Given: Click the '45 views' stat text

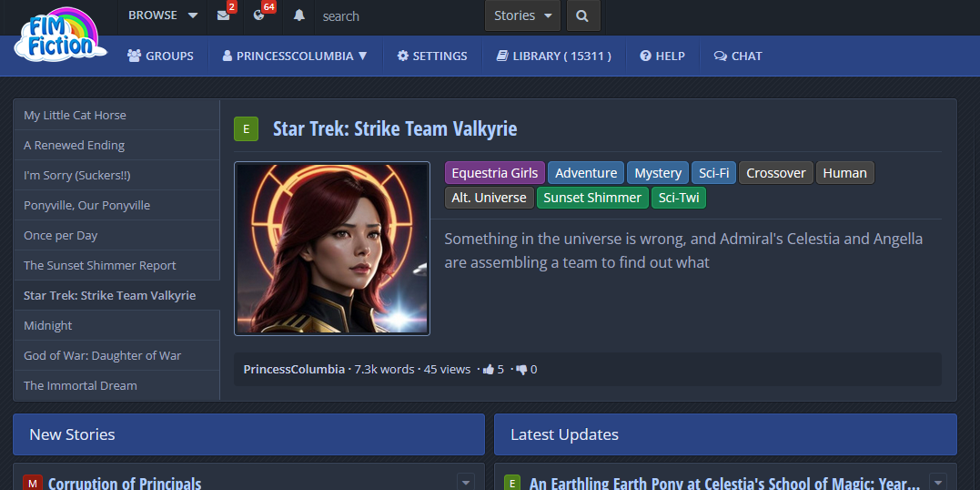Looking at the screenshot, I should tap(447, 369).
